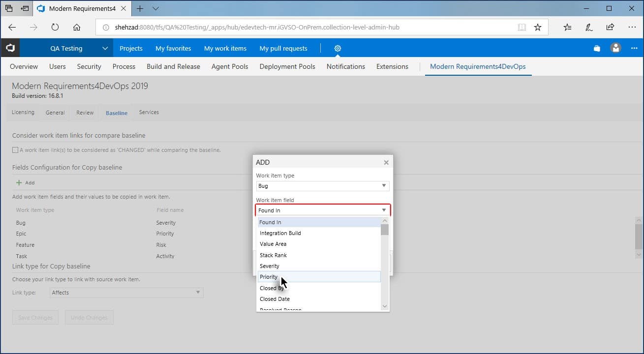644x354 pixels.
Task: Go to My pull requests link
Action: 283,48
